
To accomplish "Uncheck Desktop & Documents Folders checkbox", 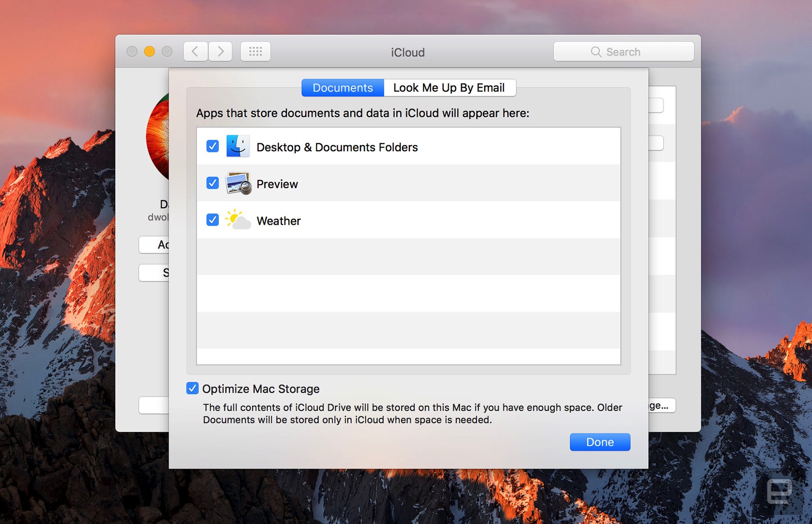I will pos(212,146).
